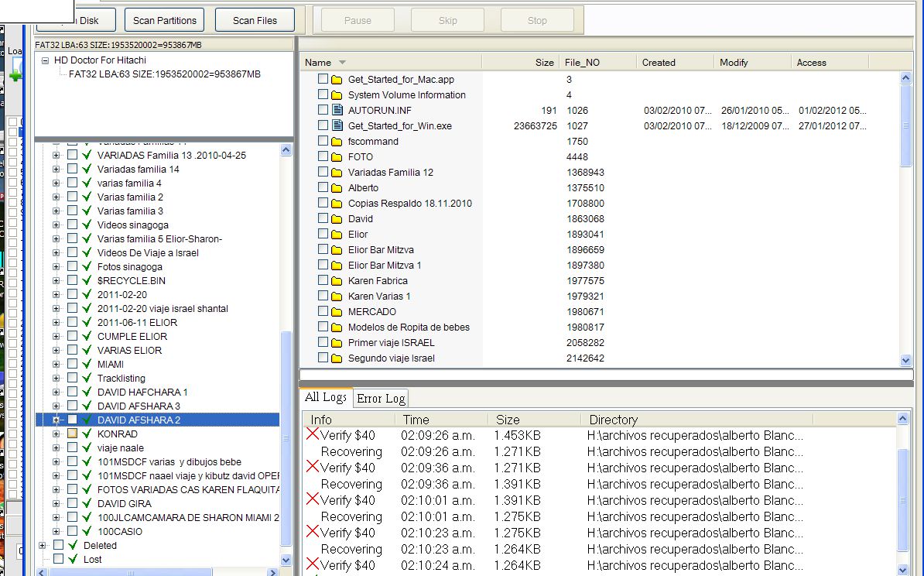Image resolution: width=924 pixels, height=576 pixels.
Task: Check the Lost tree checkbox
Action: point(58,559)
